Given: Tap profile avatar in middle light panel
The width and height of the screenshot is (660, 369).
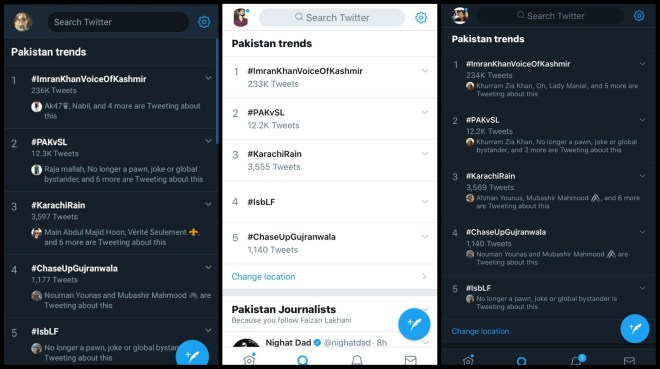Looking at the screenshot, I should 241,18.
